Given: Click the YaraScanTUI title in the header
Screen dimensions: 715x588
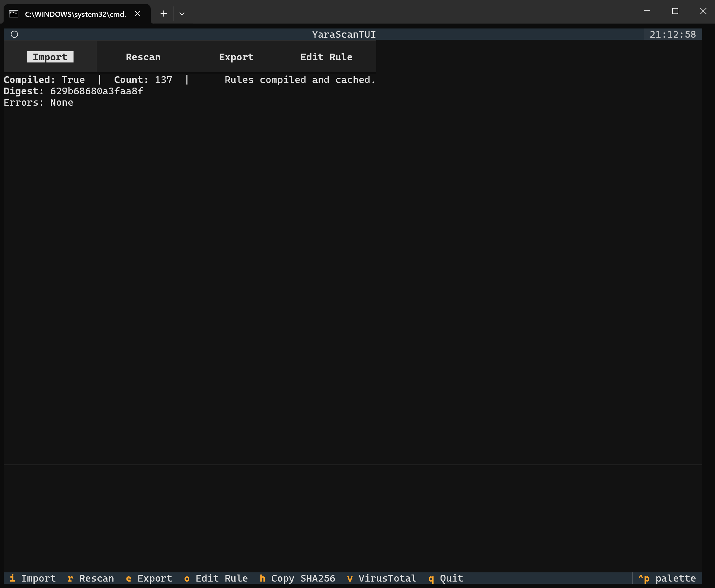Looking at the screenshot, I should point(344,34).
